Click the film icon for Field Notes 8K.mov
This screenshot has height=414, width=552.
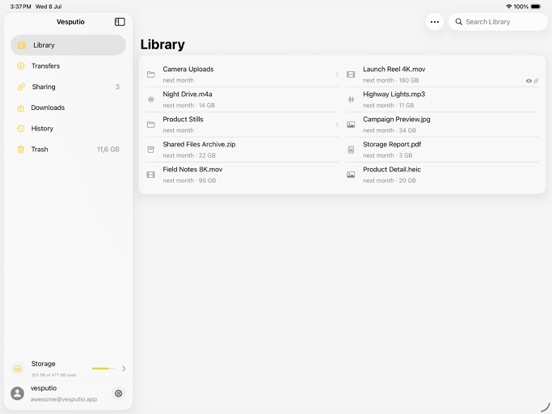click(151, 175)
